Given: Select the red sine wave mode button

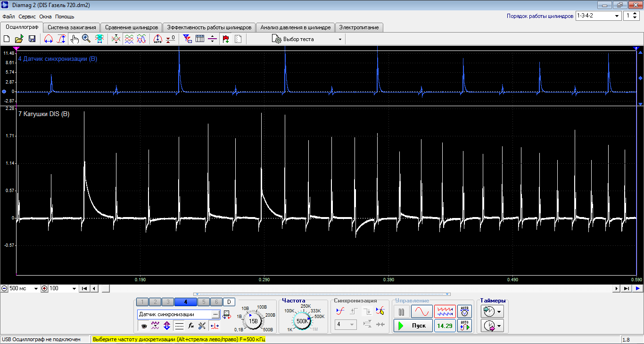Looking at the screenshot, I should pos(421,312).
